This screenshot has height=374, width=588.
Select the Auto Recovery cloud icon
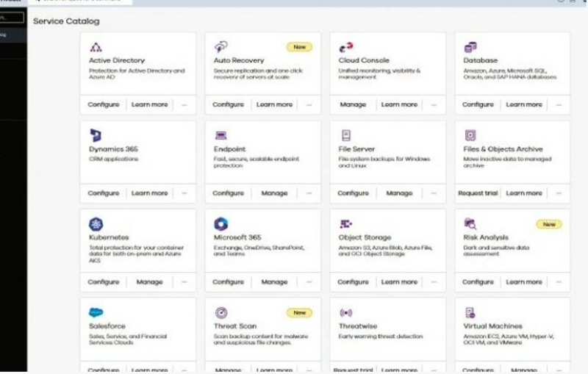point(220,47)
